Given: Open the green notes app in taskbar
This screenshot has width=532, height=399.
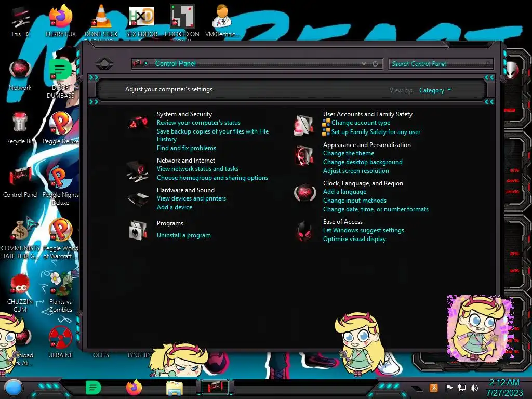Looking at the screenshot, I should [94, 388].
